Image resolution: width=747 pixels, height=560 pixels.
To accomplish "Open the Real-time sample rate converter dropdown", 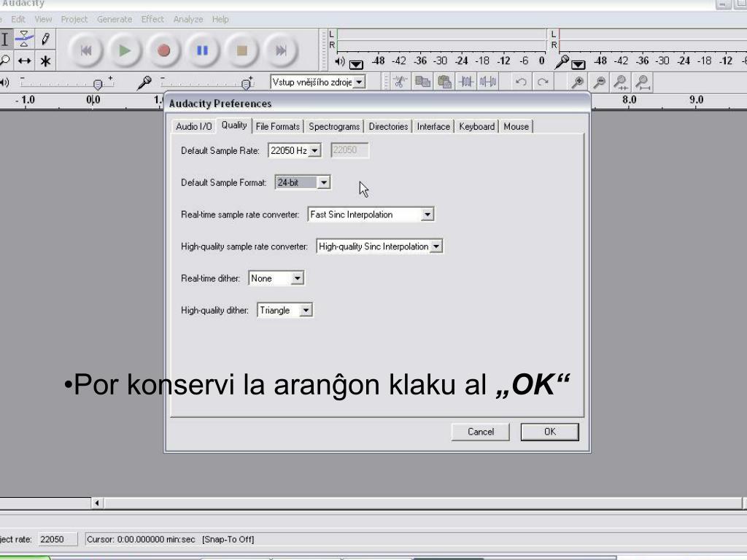I will click(427, 214).
